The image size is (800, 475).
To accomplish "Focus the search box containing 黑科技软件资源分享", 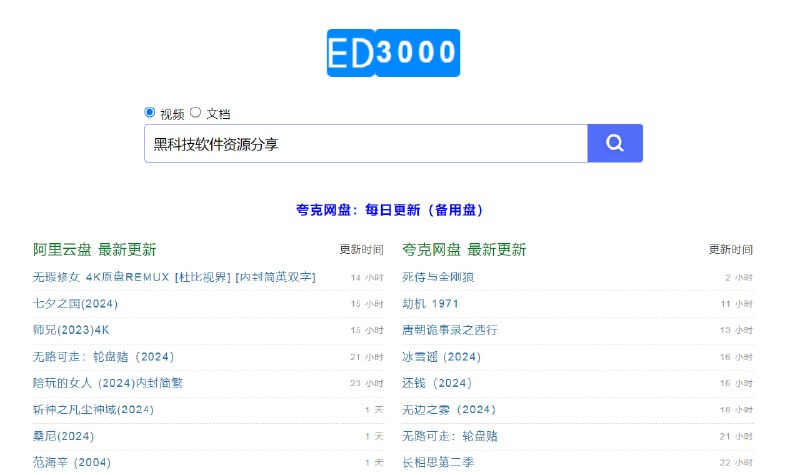I will pyautogui.click(x=365, y=143).
